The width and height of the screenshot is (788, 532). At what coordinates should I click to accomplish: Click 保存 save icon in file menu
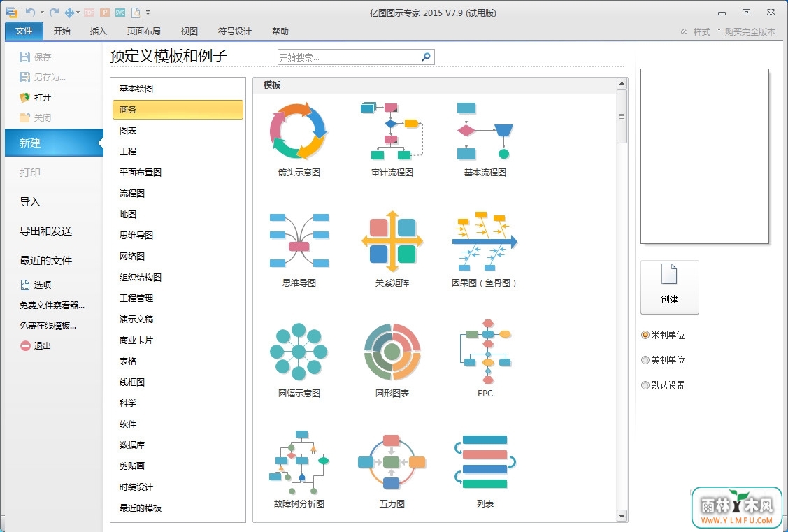tap(24, 57)
